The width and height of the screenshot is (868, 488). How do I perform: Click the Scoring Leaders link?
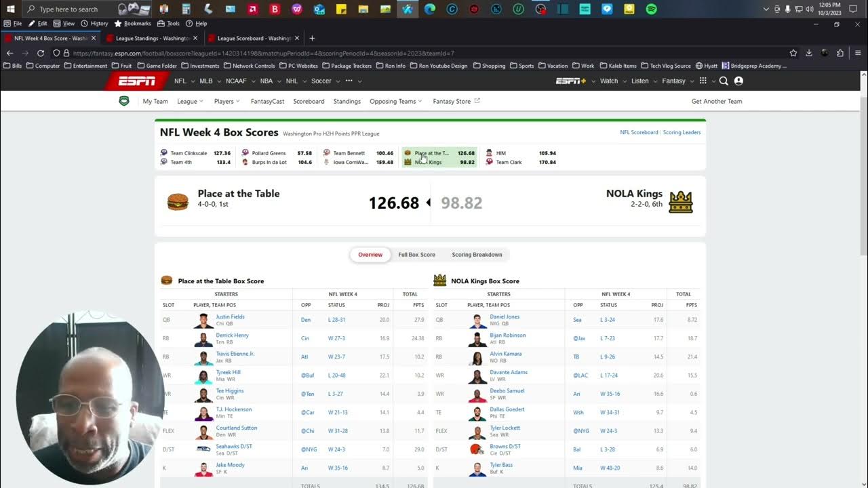click(682, 132)
